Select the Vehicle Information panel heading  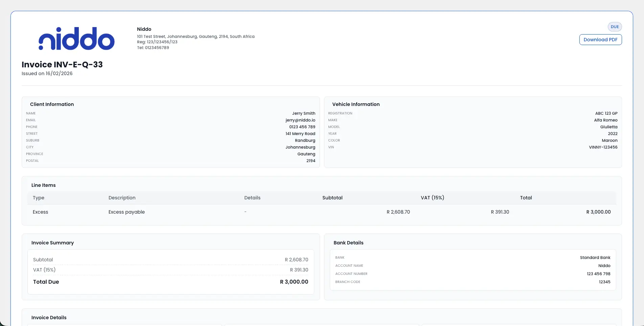356,104
